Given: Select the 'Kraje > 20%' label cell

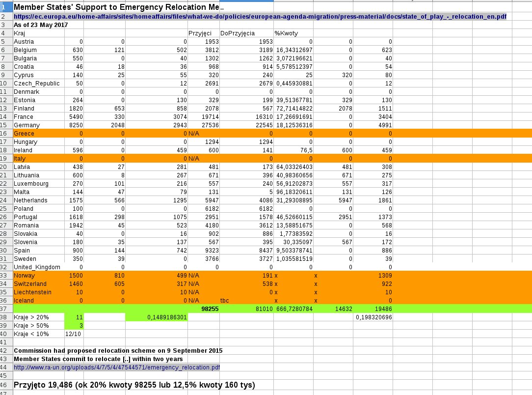Looking at the screenshot, I should tap(39, 317).
